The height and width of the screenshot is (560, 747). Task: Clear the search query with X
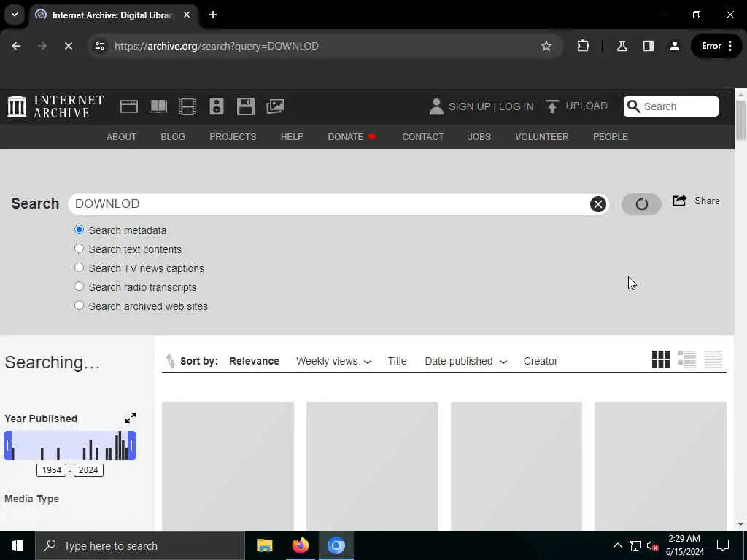pyautogui.click(x=598, y=204)
